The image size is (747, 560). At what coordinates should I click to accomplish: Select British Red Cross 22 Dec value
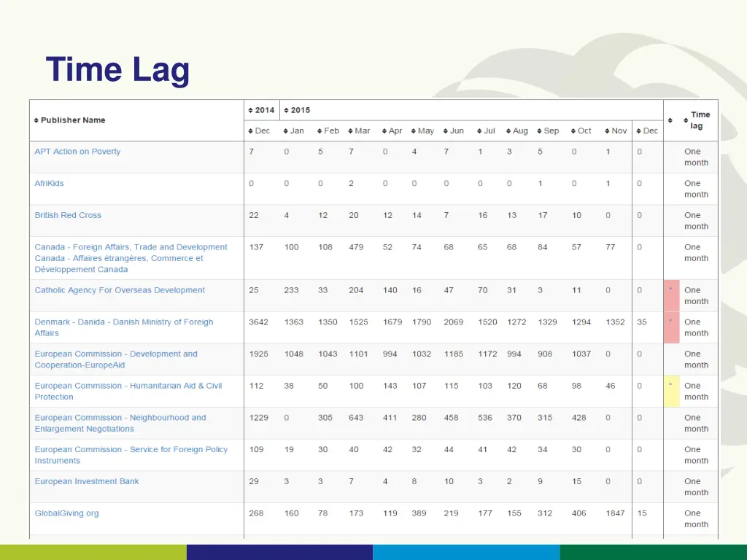[253, 215]
